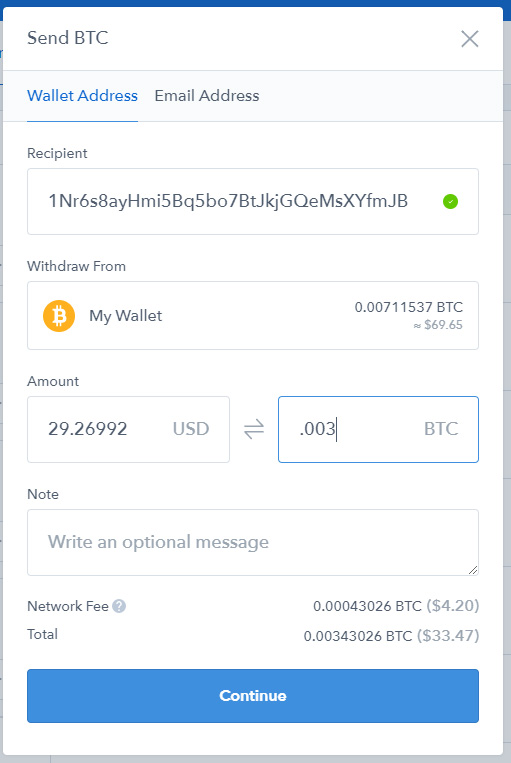The height and width of the screenshot is (763, 511).
Task: Focus the USD amount field
Action: point(128,429)
